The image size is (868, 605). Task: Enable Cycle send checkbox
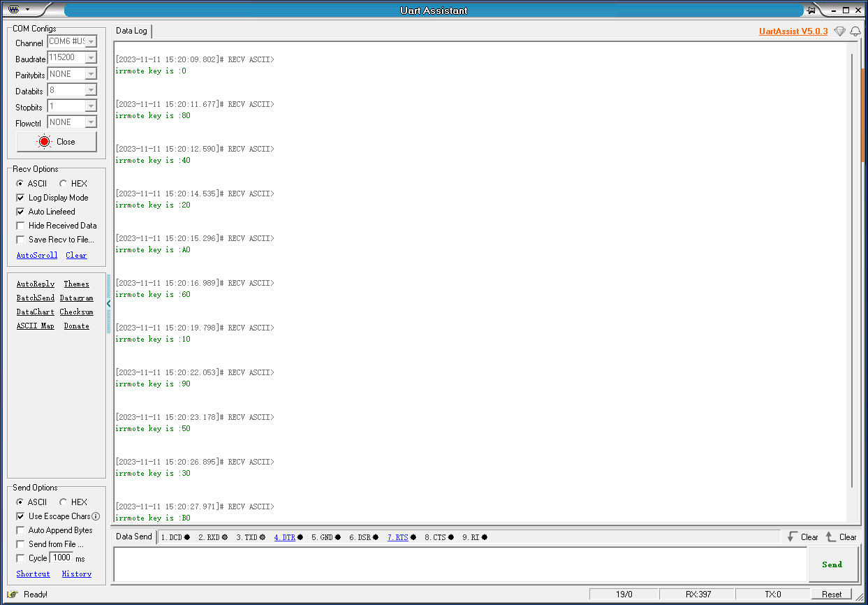pyautogui.click(x=20, y=558)
